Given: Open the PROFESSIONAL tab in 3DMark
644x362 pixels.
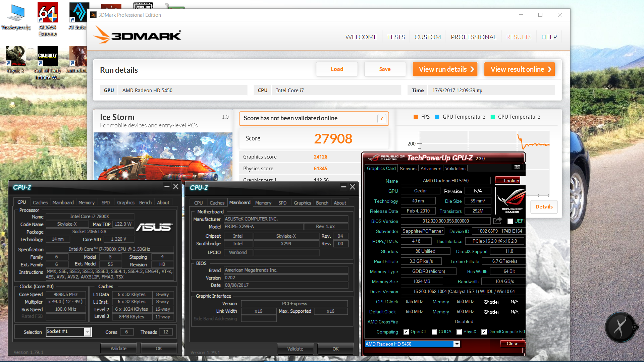Looking at the screenshot, I should (x=473, y=37).
